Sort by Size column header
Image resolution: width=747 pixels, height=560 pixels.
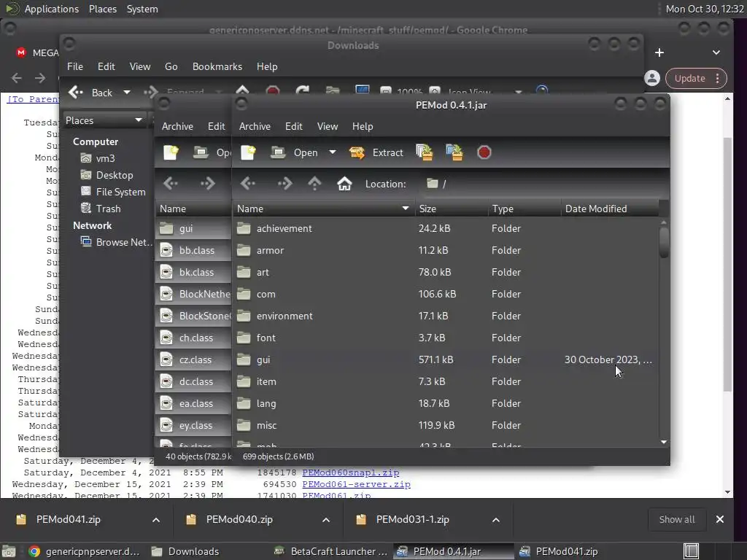[x=451, y=209]
